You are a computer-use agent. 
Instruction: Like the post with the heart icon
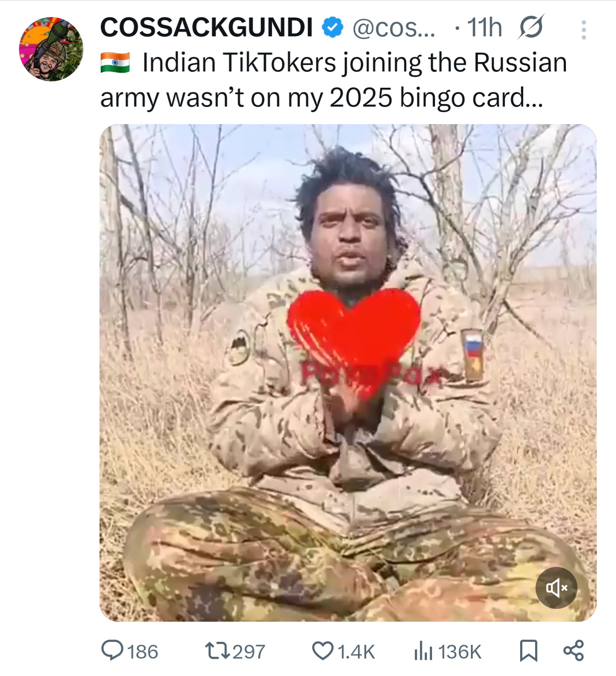323,651
